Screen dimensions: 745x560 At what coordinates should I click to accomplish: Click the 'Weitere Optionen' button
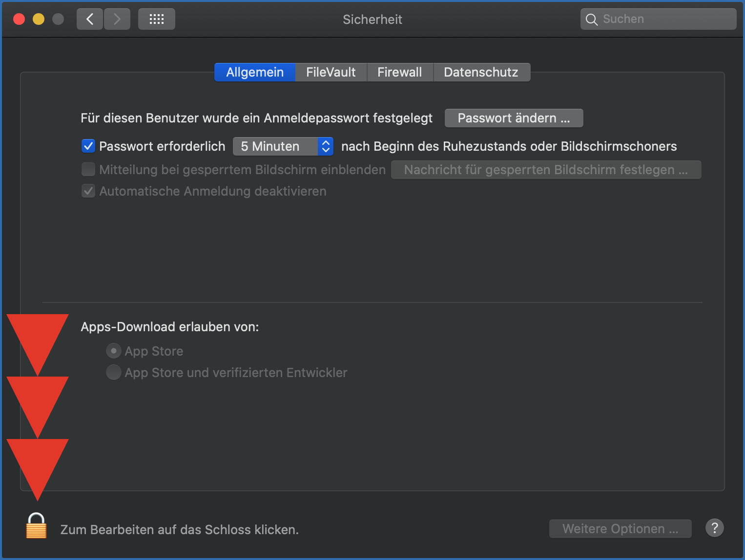(x=620, y=528)
